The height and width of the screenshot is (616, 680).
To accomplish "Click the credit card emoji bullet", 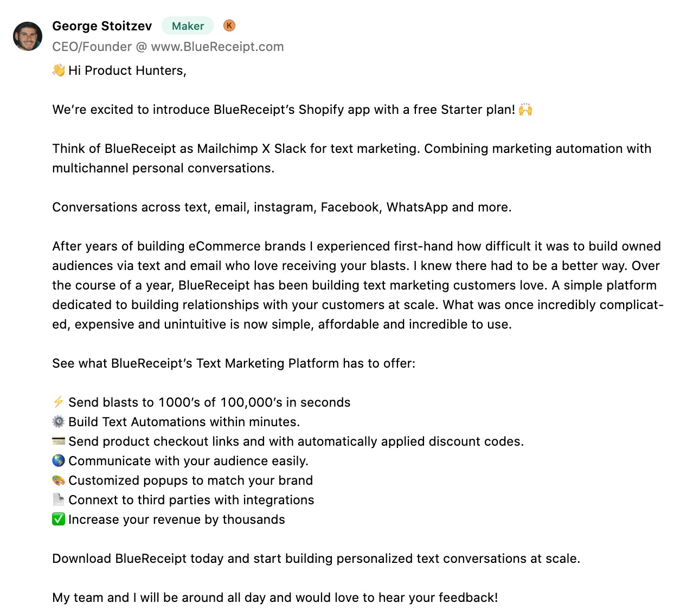I will (x=59, y=441).
